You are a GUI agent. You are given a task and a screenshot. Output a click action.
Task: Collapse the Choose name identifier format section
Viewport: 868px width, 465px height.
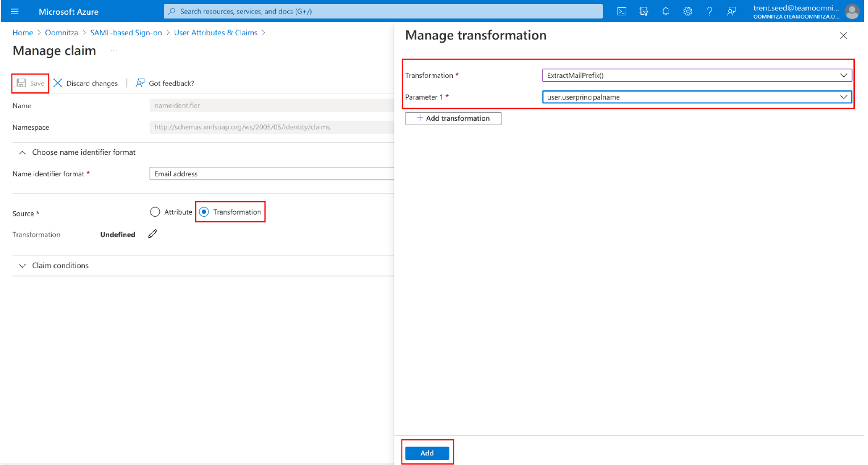point(23,153)
